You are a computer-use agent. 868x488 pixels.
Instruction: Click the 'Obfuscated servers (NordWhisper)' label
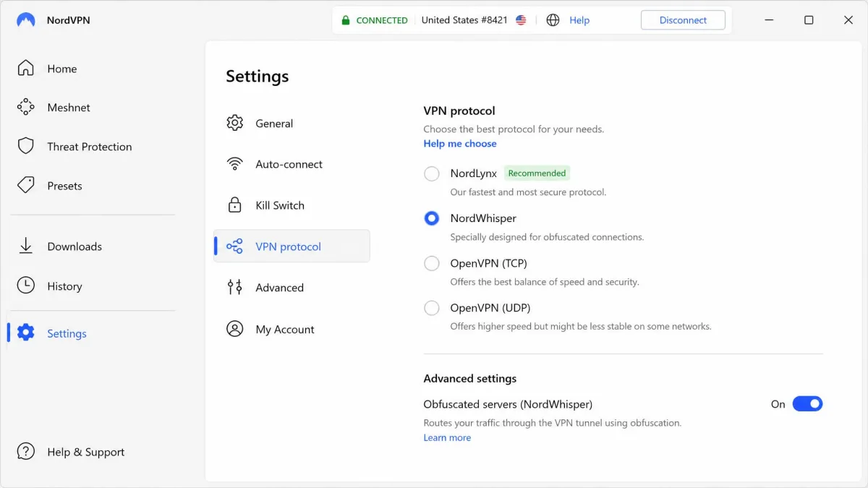[x=508, y=404]
